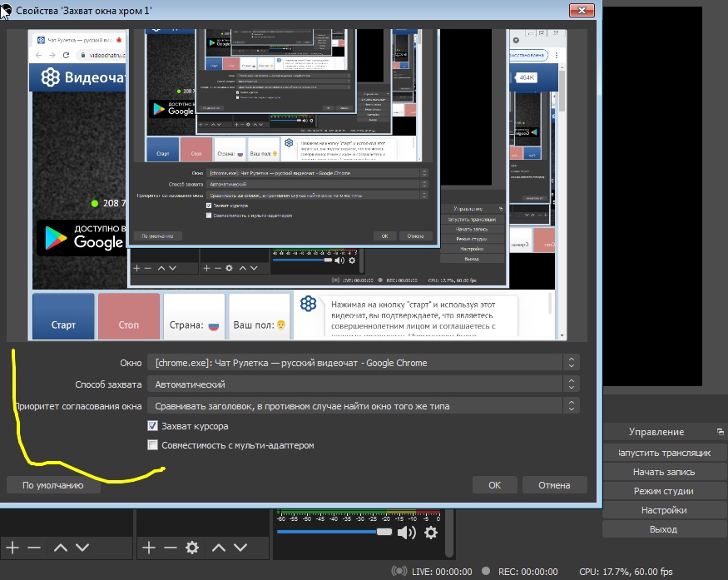This screenshot has width=728, height=580.
Task: Click the audio mixer volume slider handle
Action: (x=384, y=532)
